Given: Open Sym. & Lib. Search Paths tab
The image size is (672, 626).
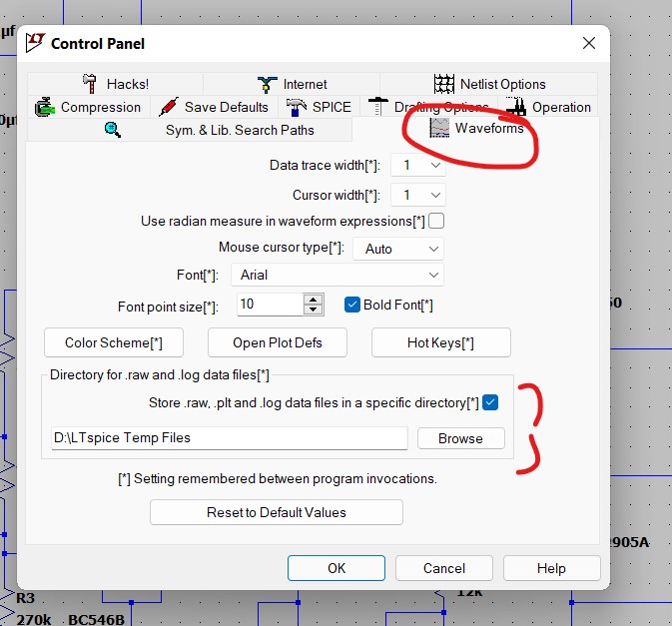Looking at the screenshot, I should [190, 130].
